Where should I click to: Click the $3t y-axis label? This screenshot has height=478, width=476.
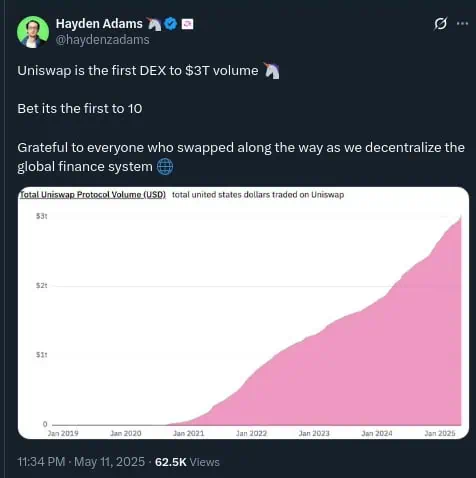coord(42,216)
